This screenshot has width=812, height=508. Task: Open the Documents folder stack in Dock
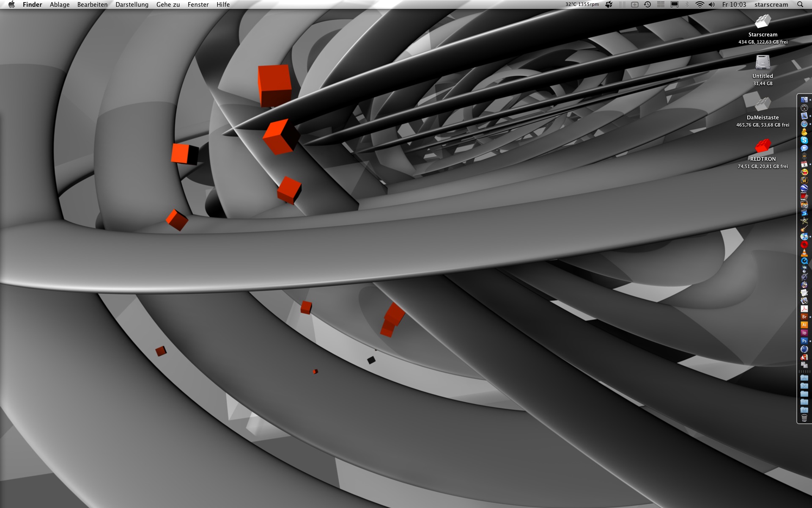(x=804, y=402)
